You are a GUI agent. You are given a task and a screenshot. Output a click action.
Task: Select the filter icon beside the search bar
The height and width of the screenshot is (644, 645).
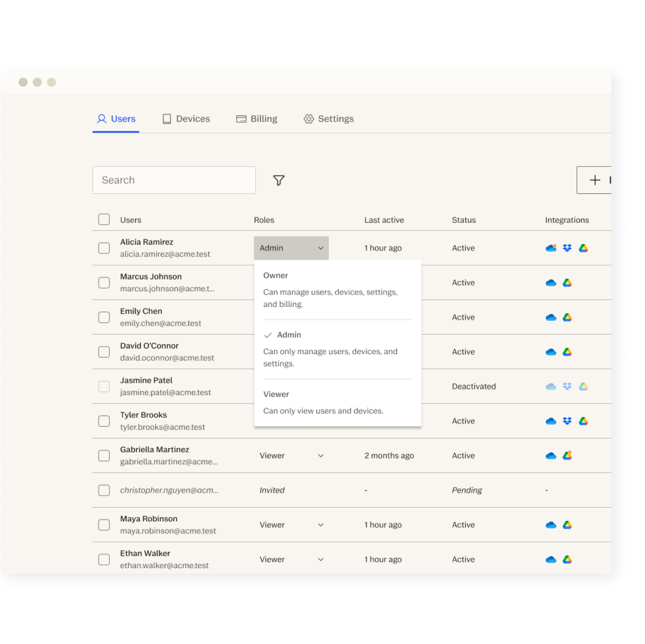pos(279,180)
